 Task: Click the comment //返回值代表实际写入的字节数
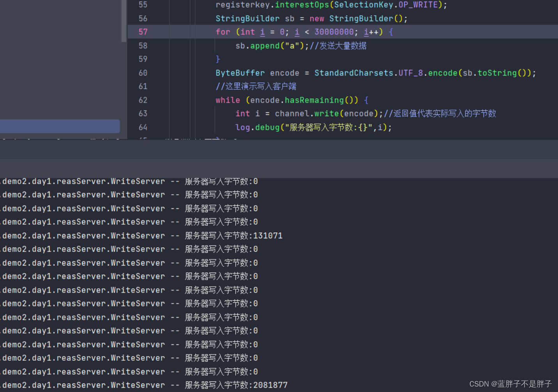pyautogui.click(x=440, y=114)
